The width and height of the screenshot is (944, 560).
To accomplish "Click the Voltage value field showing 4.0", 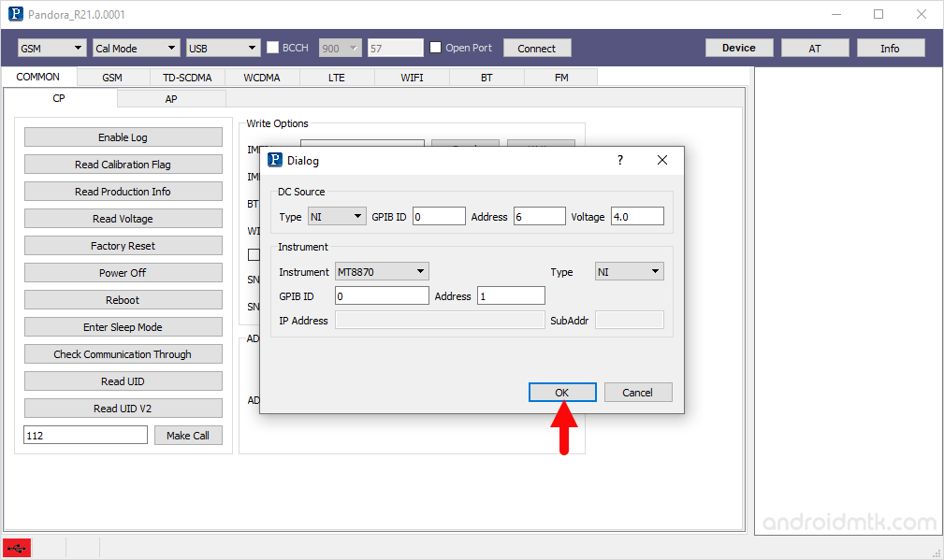I will point(637,216).
